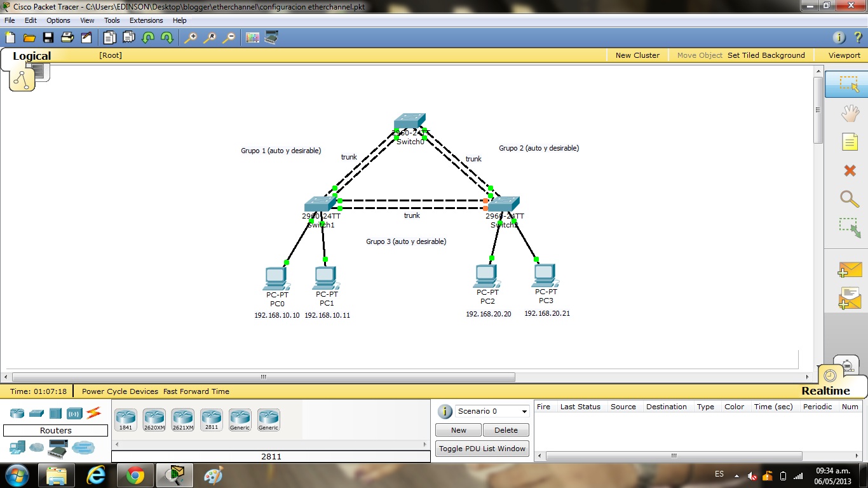Click Set Tiled Background

coord(766,55)
